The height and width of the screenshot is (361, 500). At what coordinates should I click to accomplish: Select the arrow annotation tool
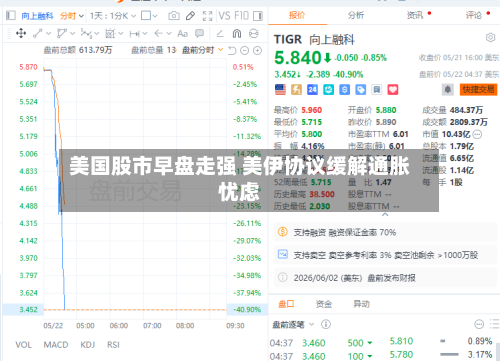coord(159,33)
